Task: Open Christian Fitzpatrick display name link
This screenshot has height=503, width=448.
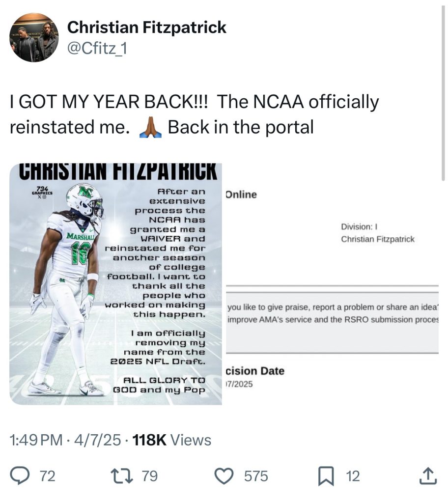Action: 147,27
